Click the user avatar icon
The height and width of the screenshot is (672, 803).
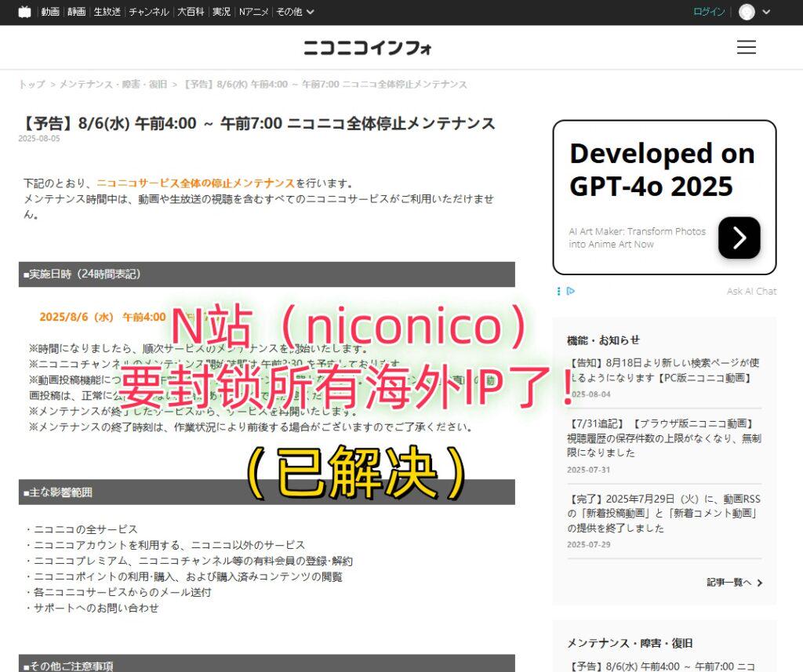[x=747, y=12]
